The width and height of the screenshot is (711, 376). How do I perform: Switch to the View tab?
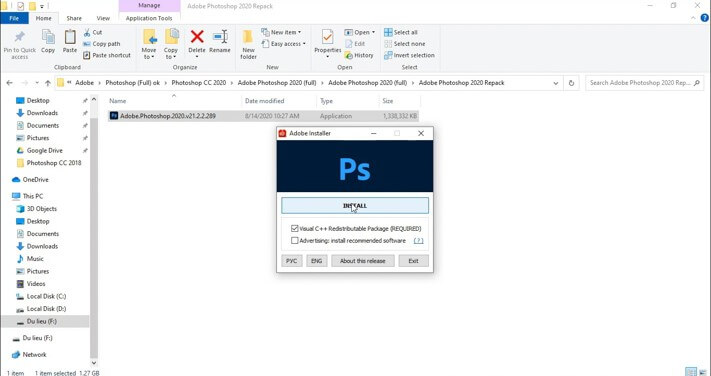[x=103, y=18]
